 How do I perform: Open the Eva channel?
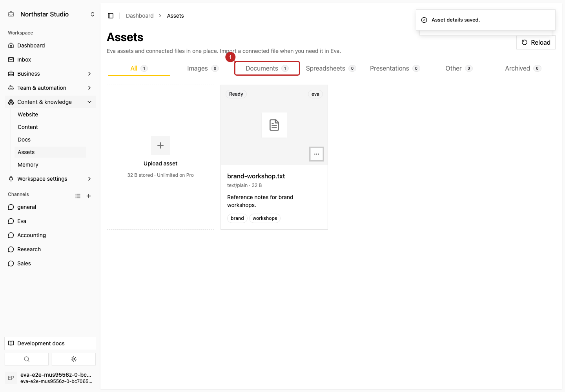[50, 221]
